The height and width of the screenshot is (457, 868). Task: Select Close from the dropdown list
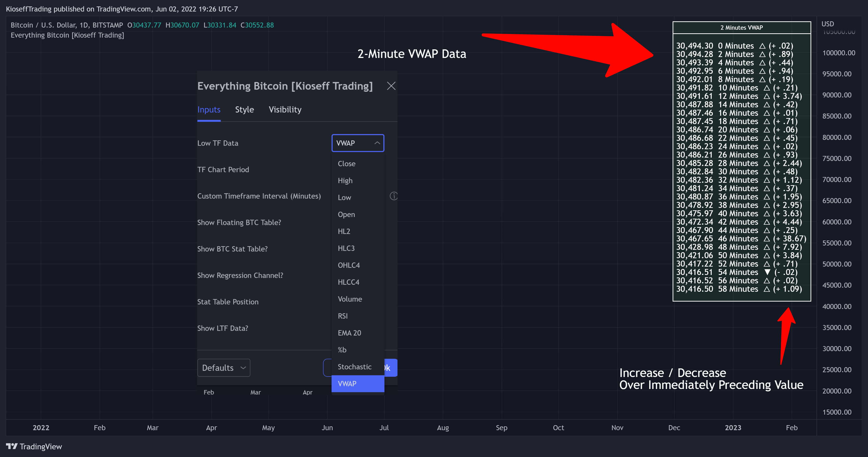358,163
